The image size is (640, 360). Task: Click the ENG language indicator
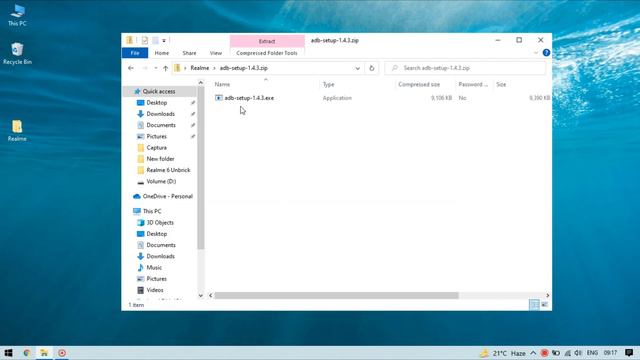pyautogui.click(x=592, y=353)
